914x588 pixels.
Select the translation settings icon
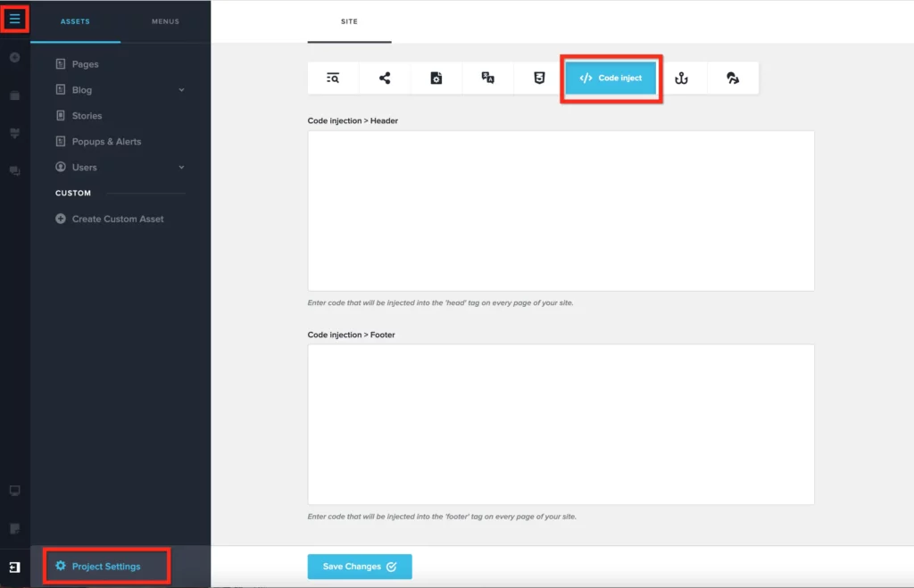[487, 79]
